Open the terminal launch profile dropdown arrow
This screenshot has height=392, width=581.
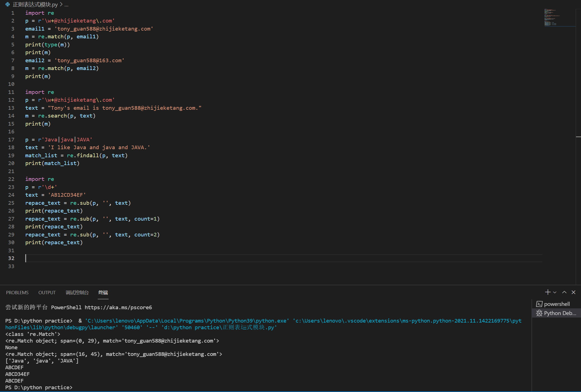coord(555,292)
